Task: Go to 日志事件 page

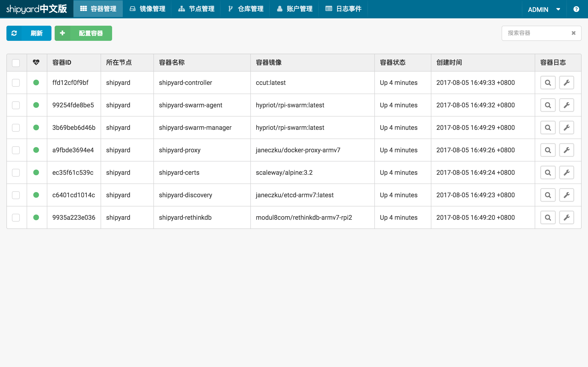Action: tap(343, 9)
